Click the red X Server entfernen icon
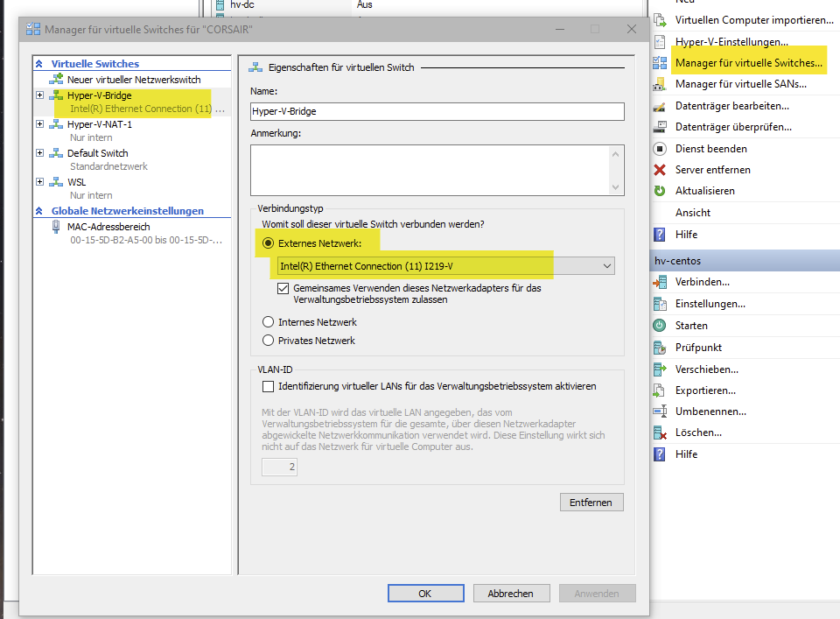Screen dimensions: 840x619 (660, 170)
